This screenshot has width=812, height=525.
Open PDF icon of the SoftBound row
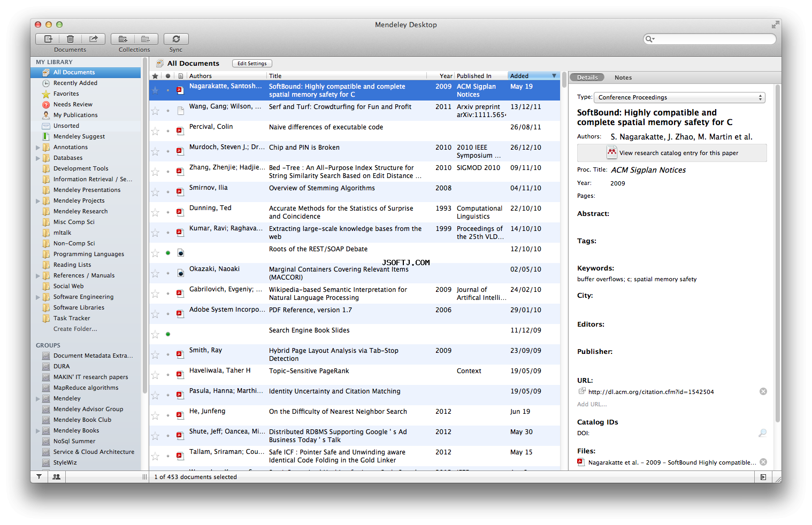click(x=180, y=90)
